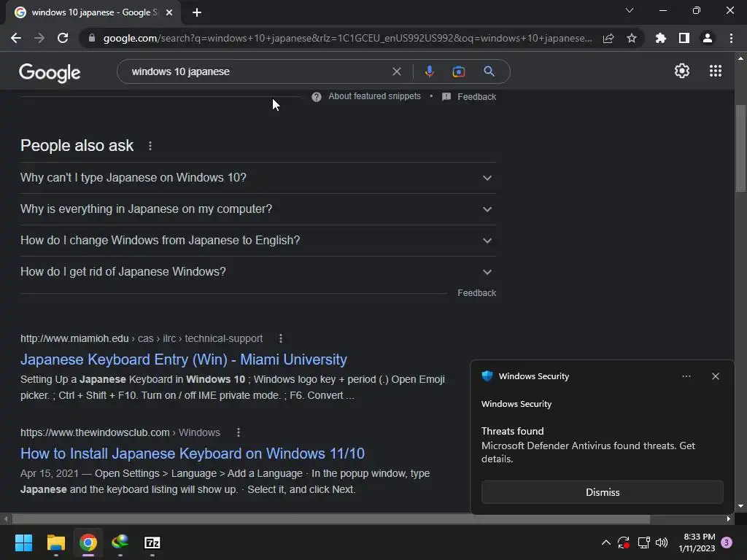Open the volume tray icon
This screenshot has height=560, width=747.
(x=662, y=542)
